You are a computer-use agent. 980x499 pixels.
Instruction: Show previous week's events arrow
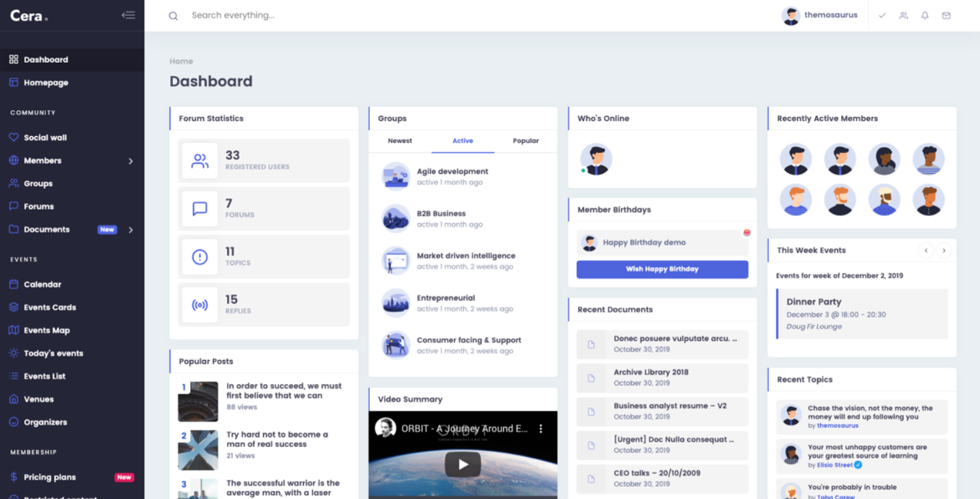coord(925,251)
